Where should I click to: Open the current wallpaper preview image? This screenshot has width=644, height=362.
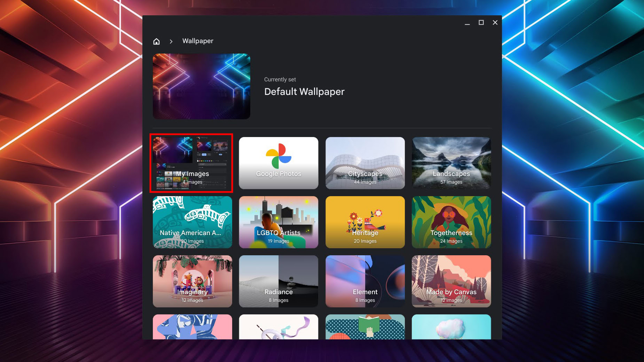(202, 86)
